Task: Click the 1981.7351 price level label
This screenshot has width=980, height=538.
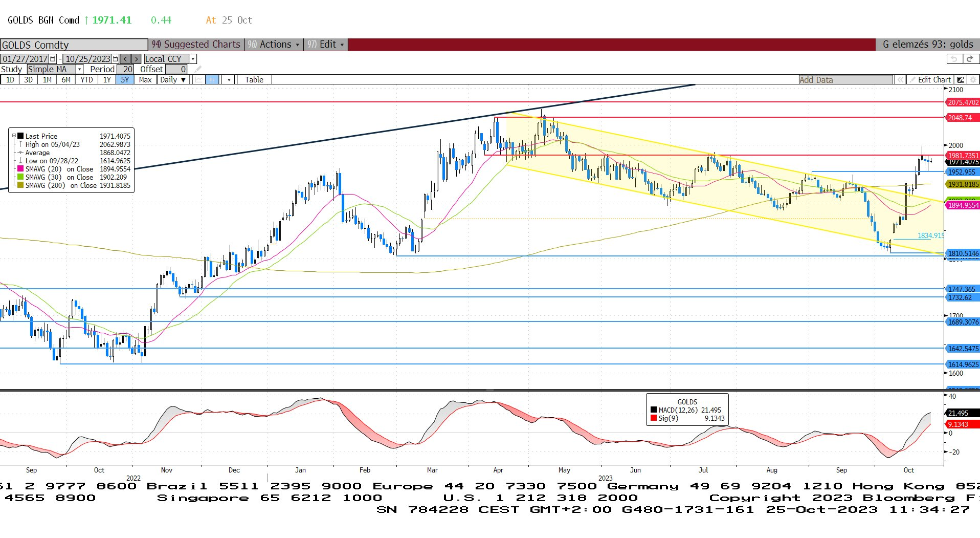Action: click(x=963, y=156)
